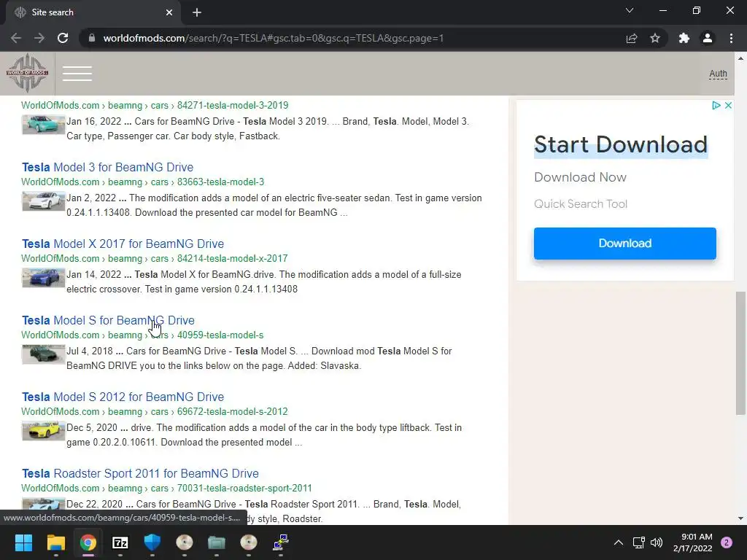The width and height of the screenshot is (747, 560).
Task: View the site information lock icon
Action: (92, 38)
